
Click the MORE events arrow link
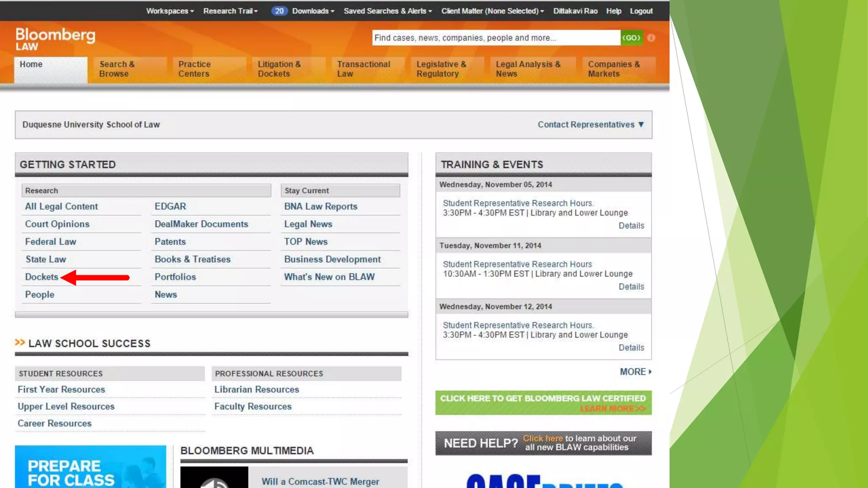pos(635,372)
